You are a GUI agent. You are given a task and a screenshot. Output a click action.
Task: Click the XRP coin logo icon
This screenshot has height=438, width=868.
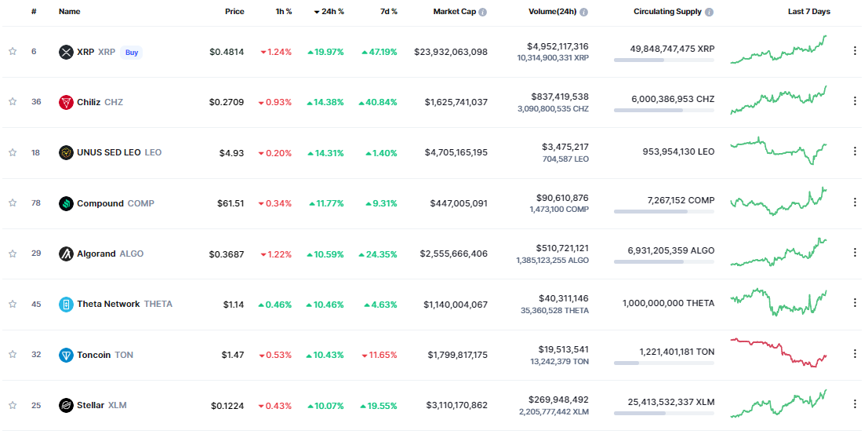[x=66, y=52]
